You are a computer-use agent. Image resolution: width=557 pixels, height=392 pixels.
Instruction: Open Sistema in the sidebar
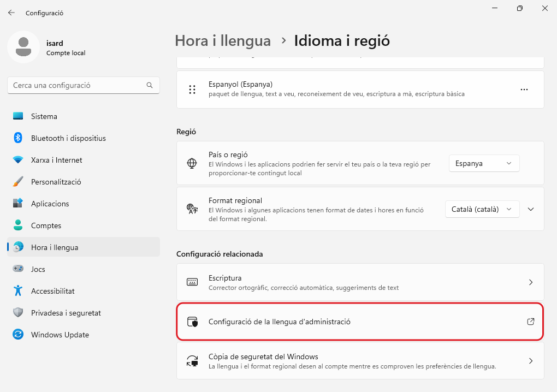(44, 116)
